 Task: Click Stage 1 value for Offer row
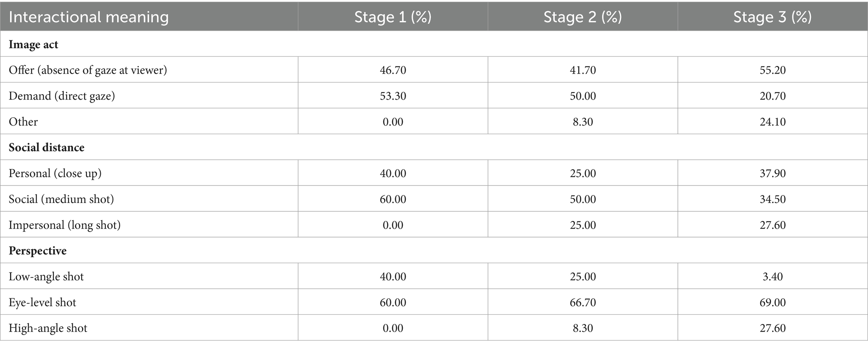tap(393, 70)
